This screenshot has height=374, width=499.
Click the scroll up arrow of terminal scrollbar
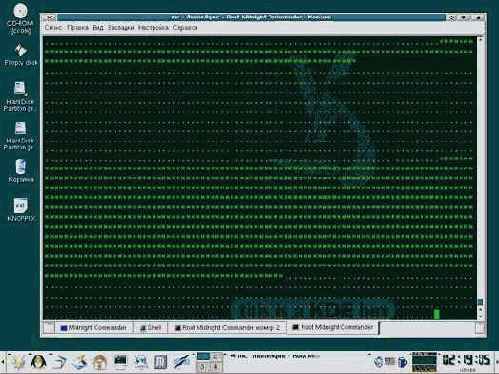click(480, 40)
